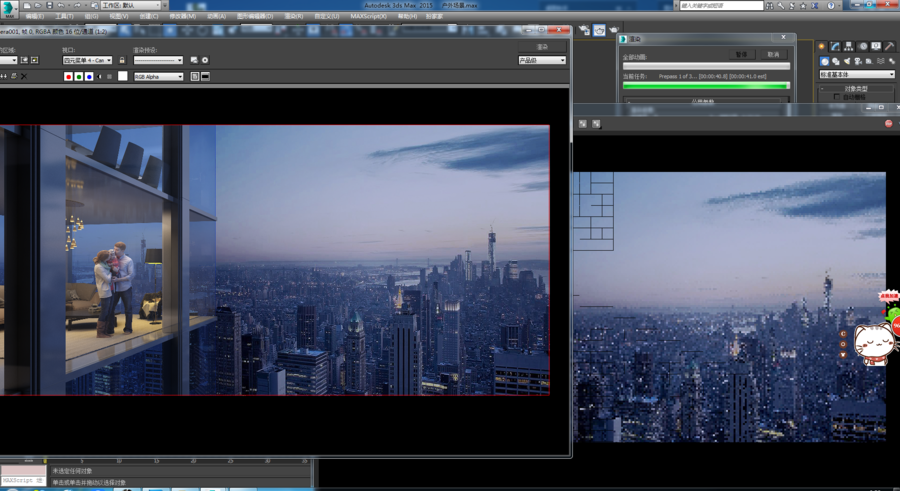Viewport: 900px width, 491px height.
Task: Click the Systems category icon
Action: [x=891, y=61]
